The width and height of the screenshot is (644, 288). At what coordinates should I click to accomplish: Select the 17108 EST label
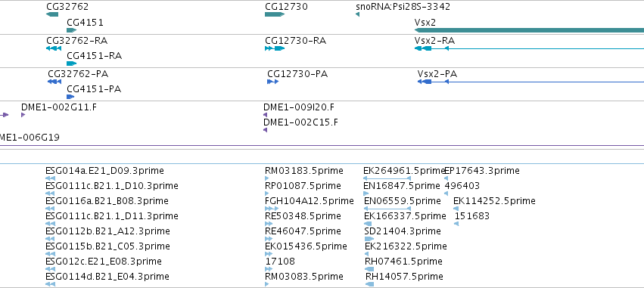(280, 262)
